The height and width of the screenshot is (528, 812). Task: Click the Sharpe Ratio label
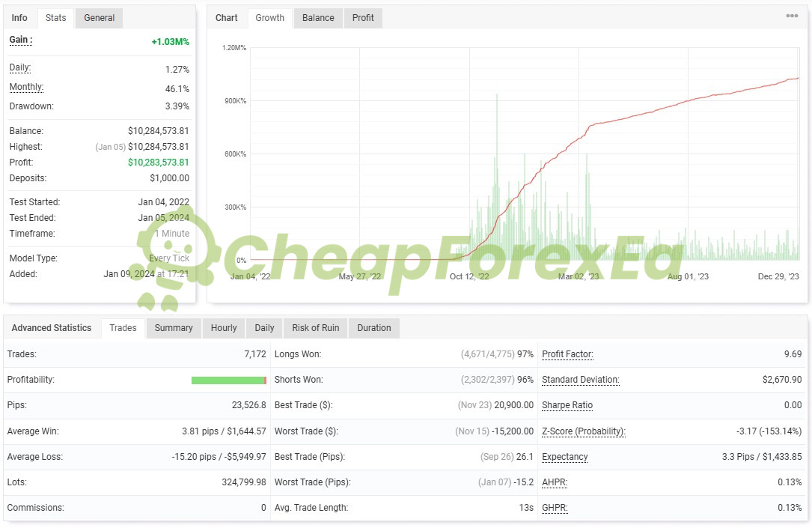click(567, 405)
